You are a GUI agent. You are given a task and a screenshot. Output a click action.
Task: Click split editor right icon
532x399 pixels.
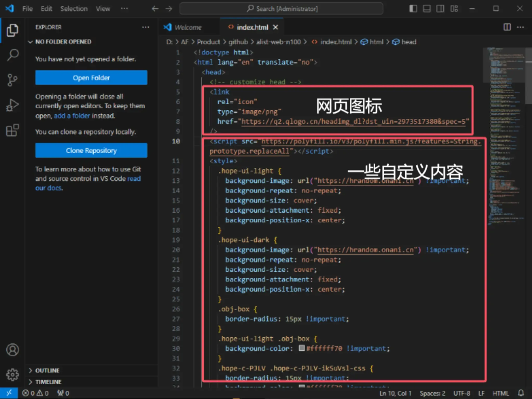507,27
